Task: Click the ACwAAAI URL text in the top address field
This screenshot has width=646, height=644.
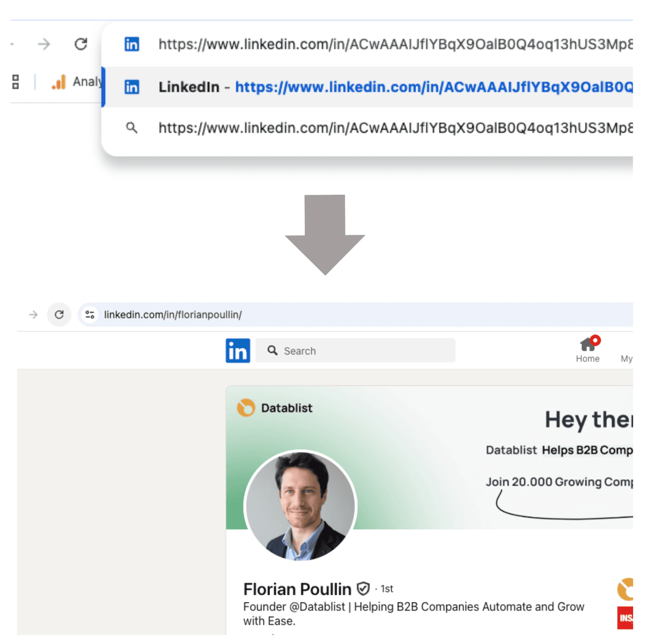Action: [395, 44]
